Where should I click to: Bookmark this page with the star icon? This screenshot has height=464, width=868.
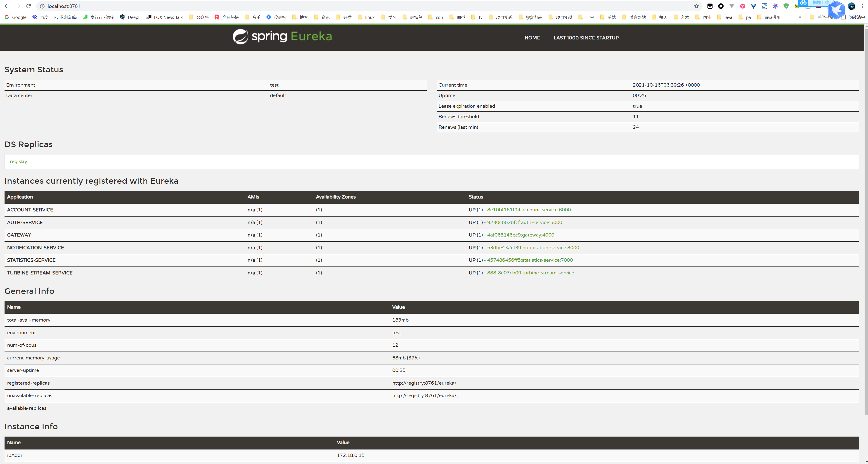click(x=696, y=6)
